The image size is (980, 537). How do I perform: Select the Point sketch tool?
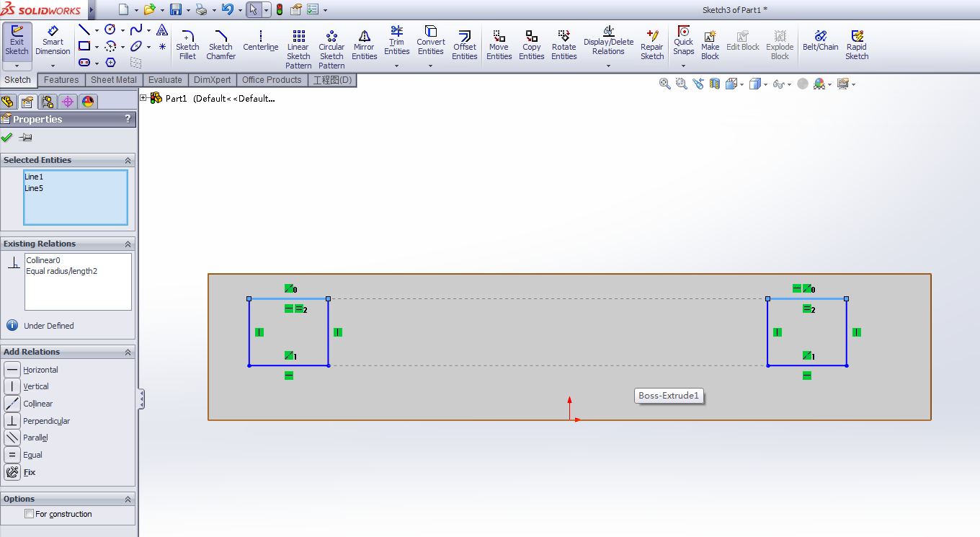click(162, 46)
